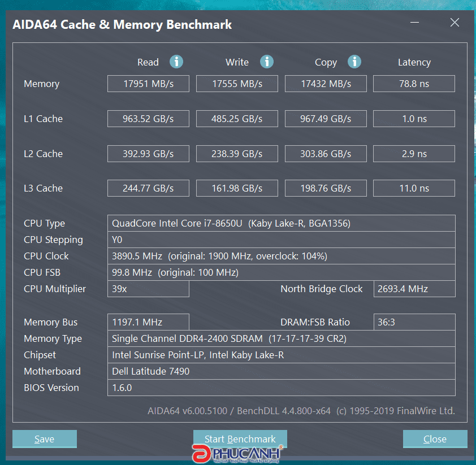The width and height of the screenshot is (476, 465).
Task: Click the AIDA64 version footer text
Action: (x=301, y=411)
